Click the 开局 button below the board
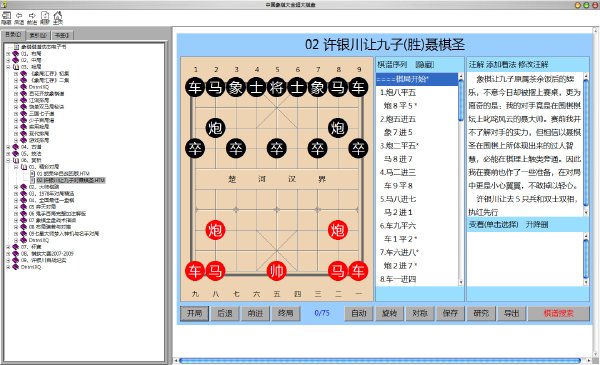 (194, 313)
